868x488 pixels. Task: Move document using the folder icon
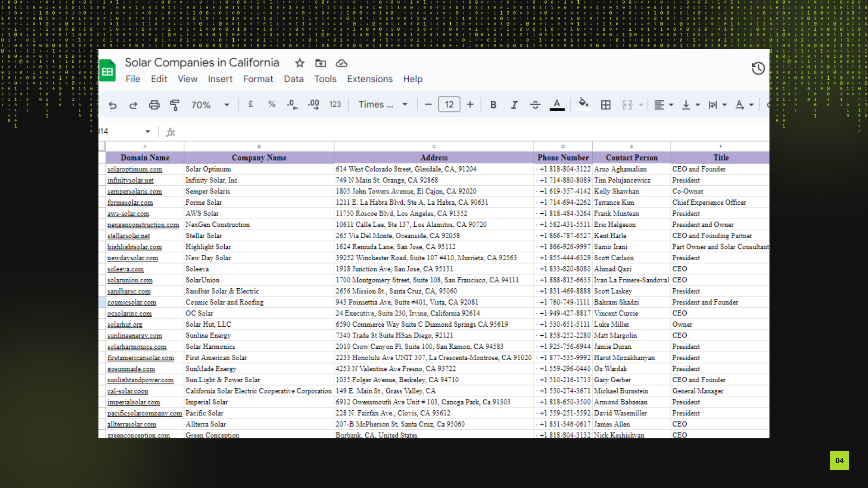click(321, 63)
